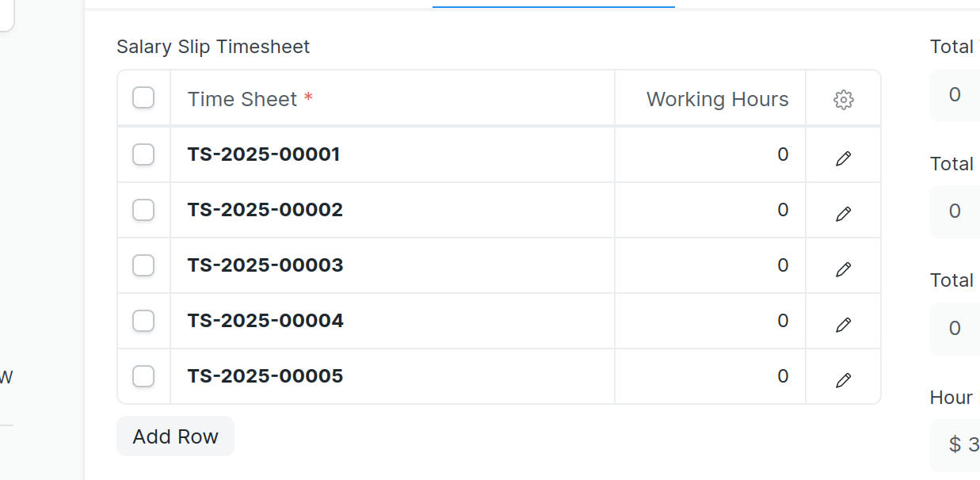Add Row to the Salary Slip Timesheet
Viewport: 980px width, 480px height.
click(x=175, y=436)
